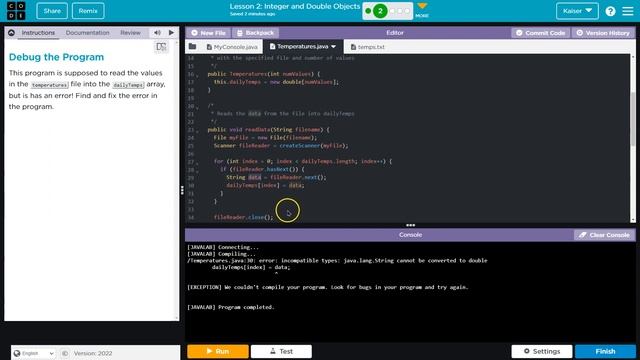This screenshot has width=640, height=360.
Task: Select level 2 green progress bubble
Action: 380,11
